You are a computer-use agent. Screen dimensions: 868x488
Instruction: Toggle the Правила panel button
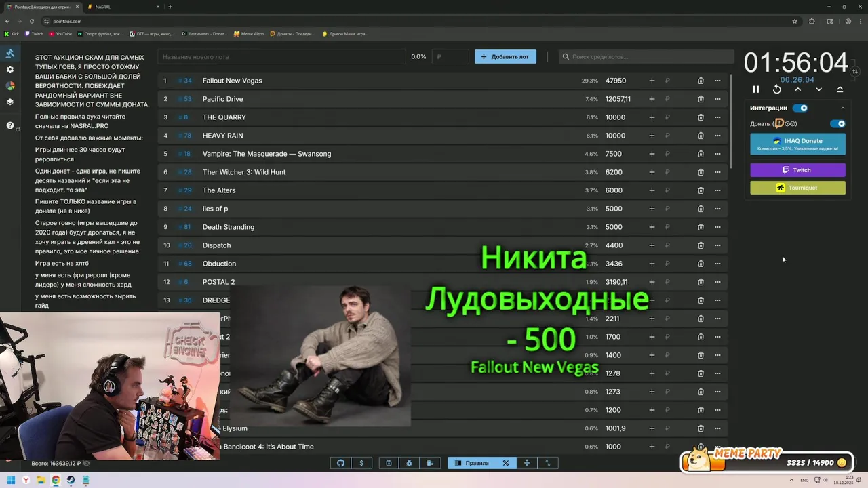[471, 463]
